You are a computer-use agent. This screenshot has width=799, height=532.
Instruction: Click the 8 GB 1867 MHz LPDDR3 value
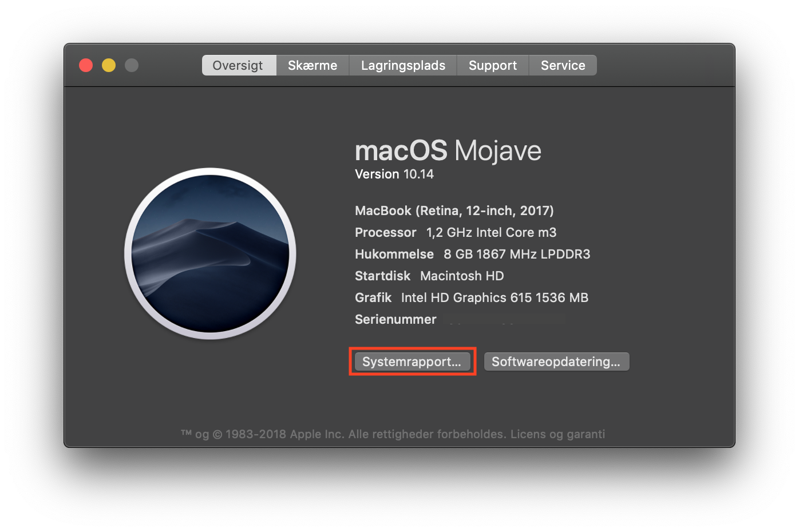(517, 254)
